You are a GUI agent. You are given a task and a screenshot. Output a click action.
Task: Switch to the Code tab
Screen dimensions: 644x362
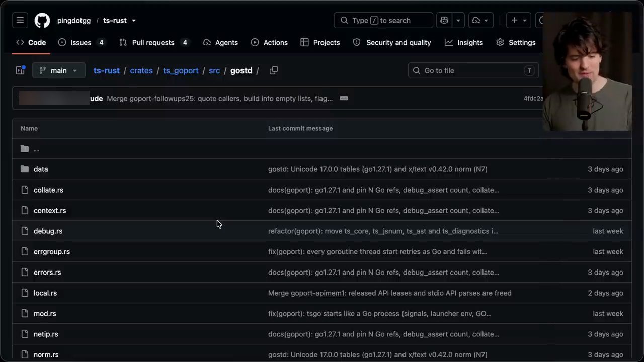point(31,42)
